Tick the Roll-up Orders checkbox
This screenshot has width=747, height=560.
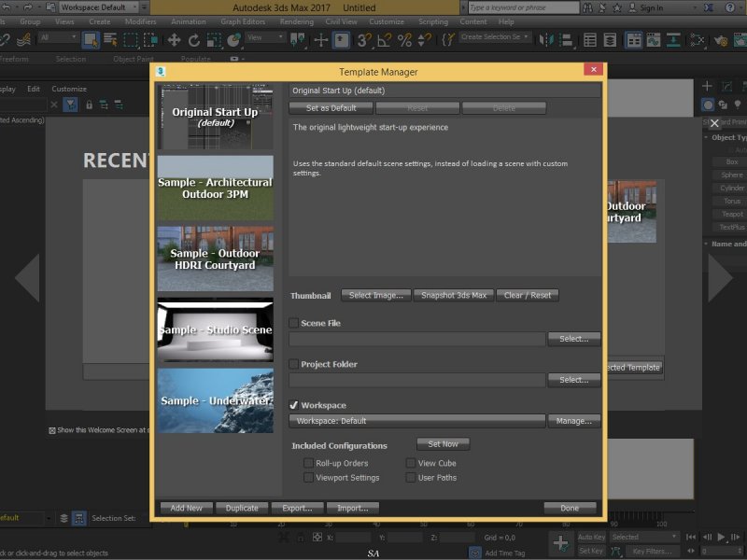[308, 463]
